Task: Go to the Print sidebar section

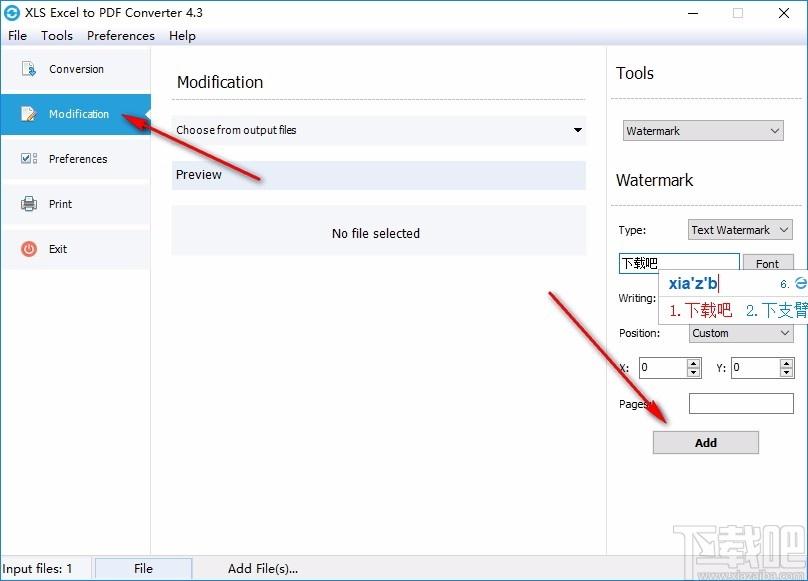Action: [76, 204]
